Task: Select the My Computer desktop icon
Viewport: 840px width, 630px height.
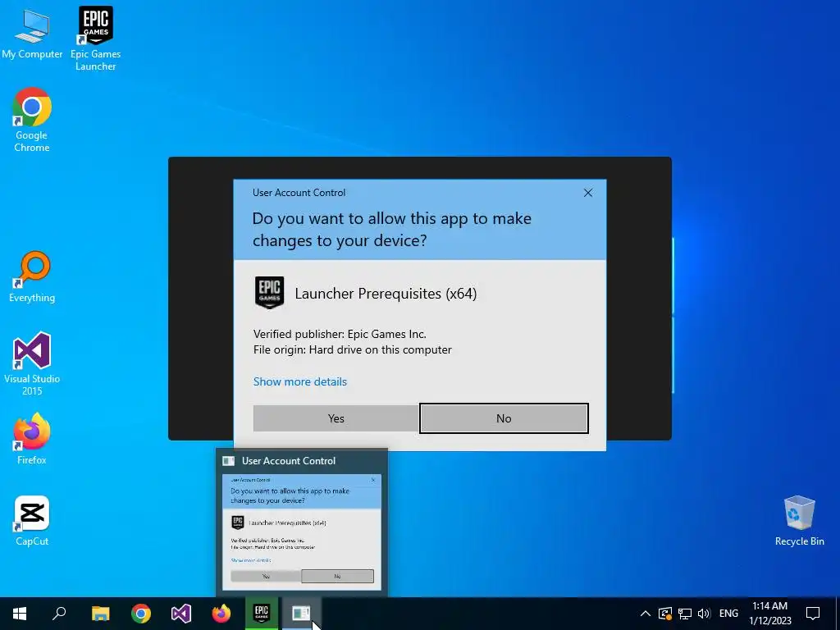Action: [x=32, y=34]
